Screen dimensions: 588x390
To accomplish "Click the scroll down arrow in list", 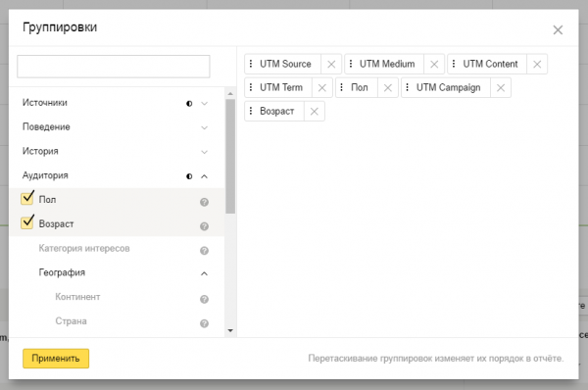I will click(x=230, y=331).
